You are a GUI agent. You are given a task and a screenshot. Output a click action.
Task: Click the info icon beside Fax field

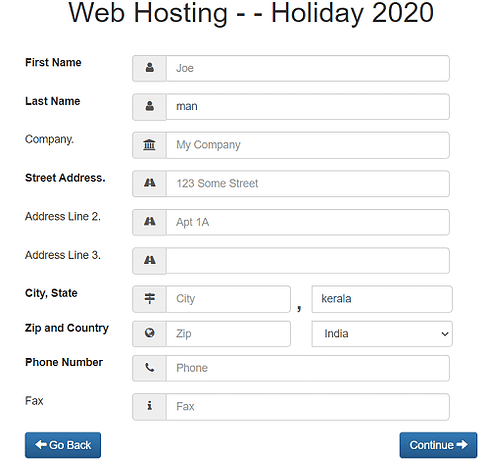[150, 406]
